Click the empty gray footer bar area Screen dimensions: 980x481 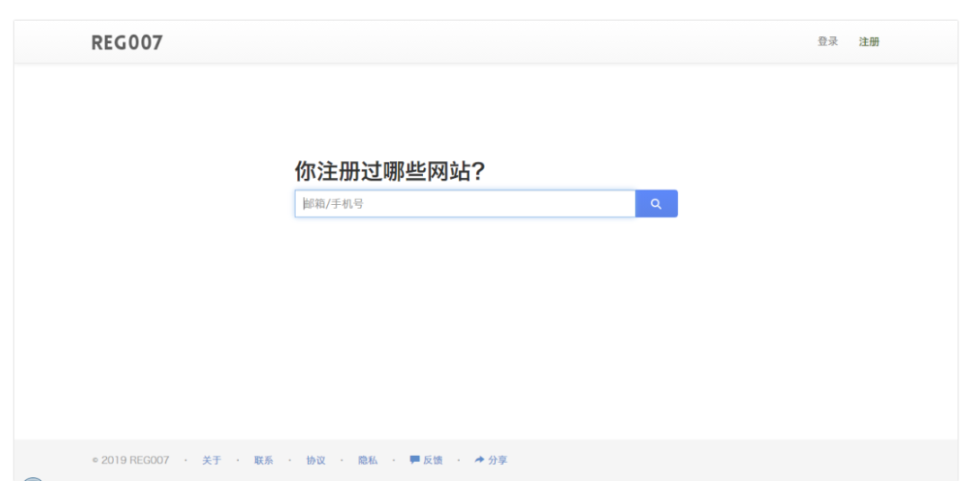(719, 459)
